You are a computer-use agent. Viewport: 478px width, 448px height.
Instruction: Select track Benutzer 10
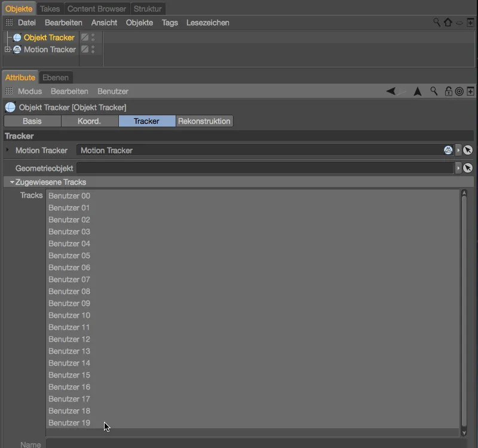point(252,315)
